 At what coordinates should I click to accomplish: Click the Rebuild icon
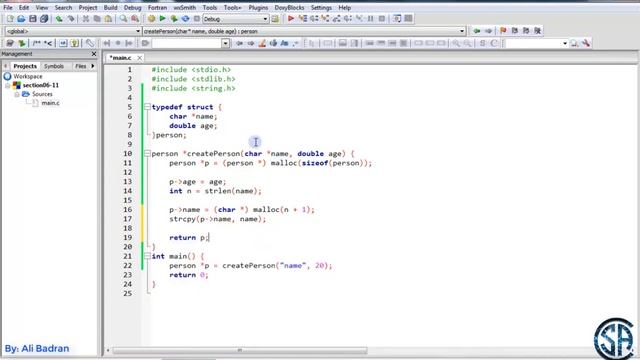point(185,19)
